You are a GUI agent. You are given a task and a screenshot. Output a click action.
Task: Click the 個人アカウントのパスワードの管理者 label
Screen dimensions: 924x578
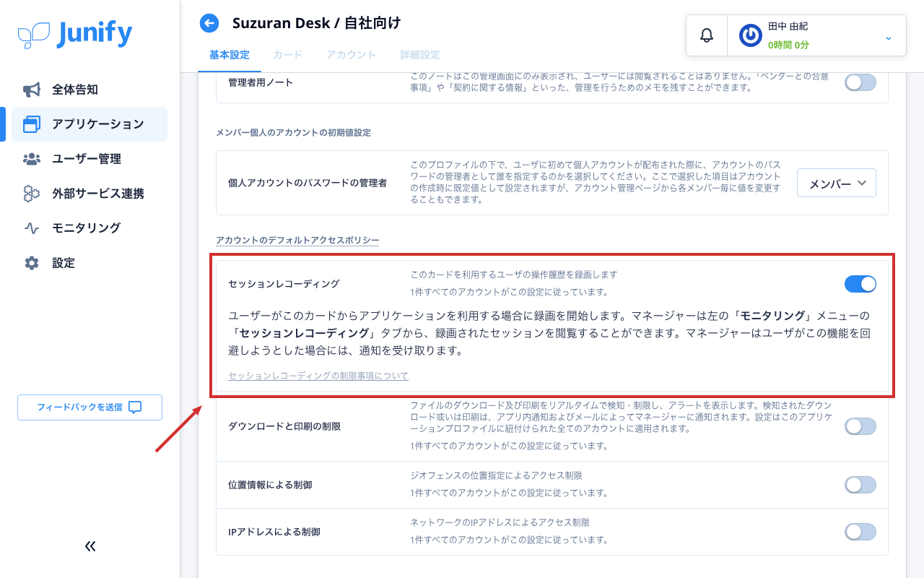[308, 183]
